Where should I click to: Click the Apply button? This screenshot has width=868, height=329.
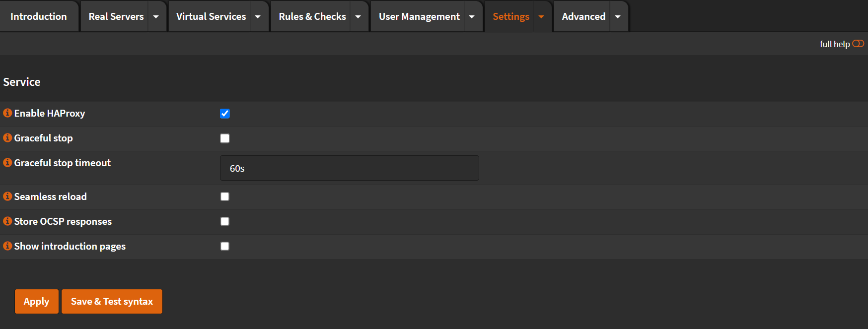(37, 301)
